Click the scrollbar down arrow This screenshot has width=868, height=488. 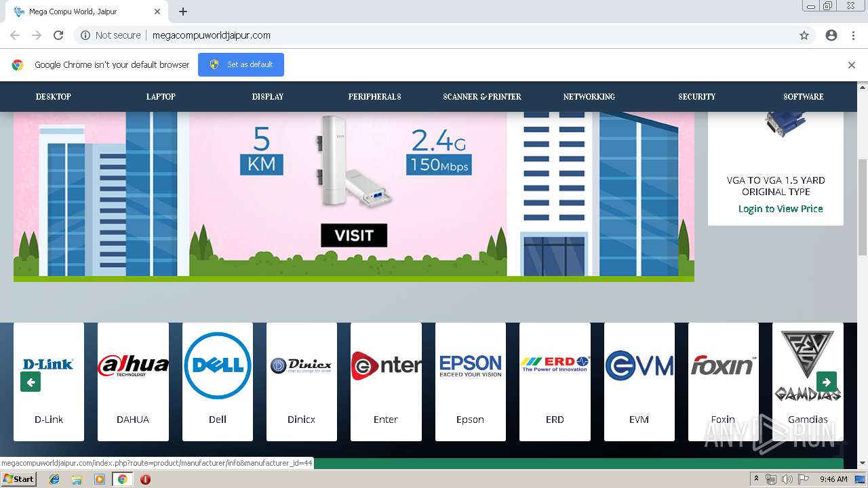863,464
